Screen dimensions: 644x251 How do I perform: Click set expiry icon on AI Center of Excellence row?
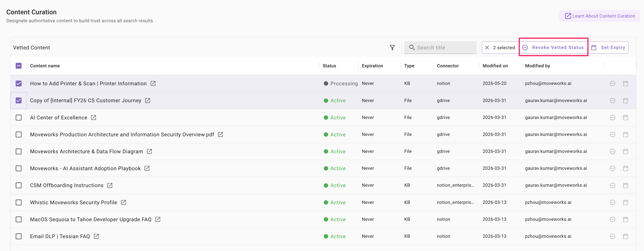click(625, 118)
